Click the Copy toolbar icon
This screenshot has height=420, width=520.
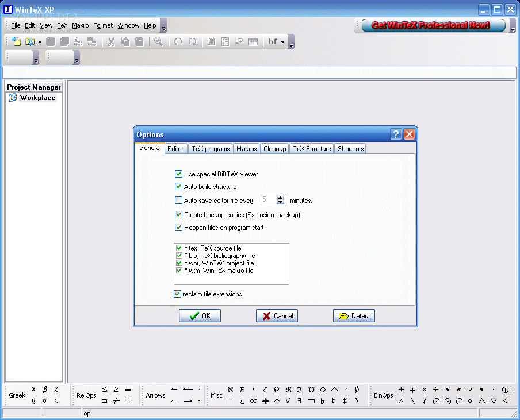pyautogui.click(x=125, y=41)
